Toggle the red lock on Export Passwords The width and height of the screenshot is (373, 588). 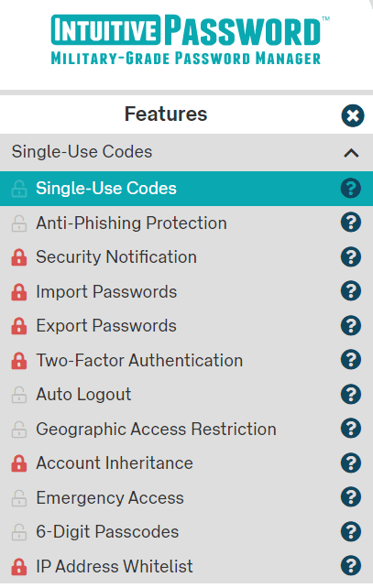tap(18, 326)
